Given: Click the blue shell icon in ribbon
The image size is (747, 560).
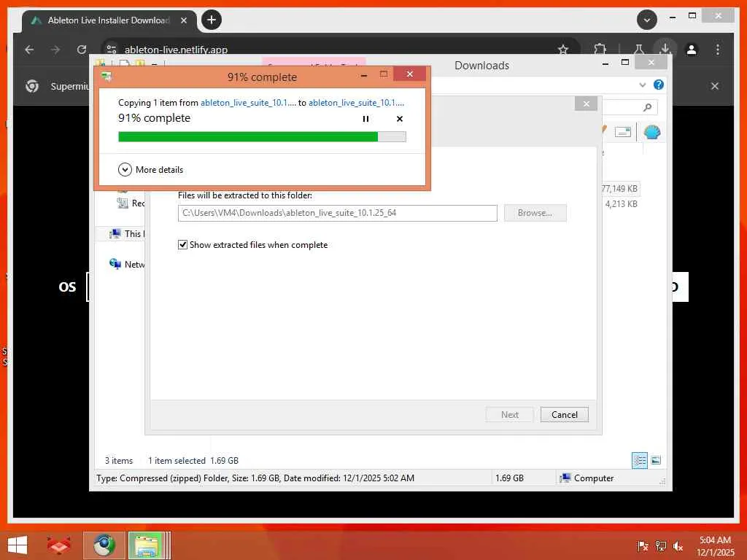Looking at the screenshot, I should 651,132.
